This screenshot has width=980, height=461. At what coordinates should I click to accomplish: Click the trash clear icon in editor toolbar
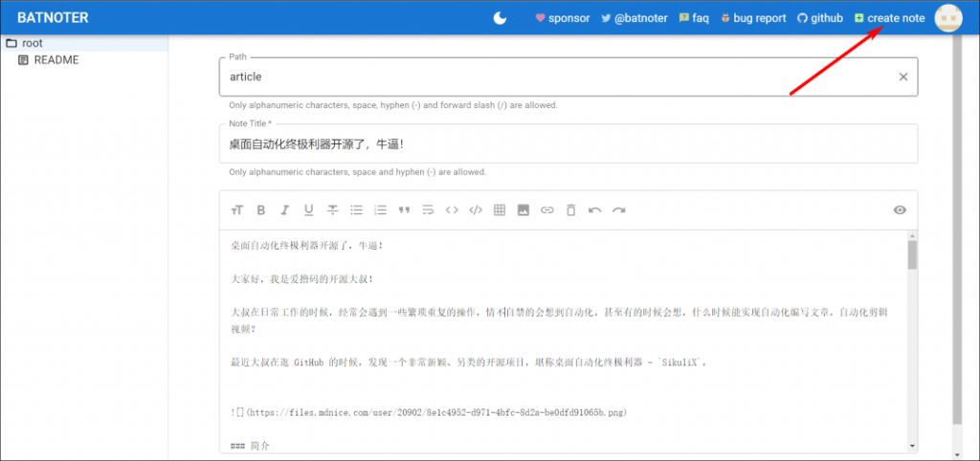(x=570, y=210)
